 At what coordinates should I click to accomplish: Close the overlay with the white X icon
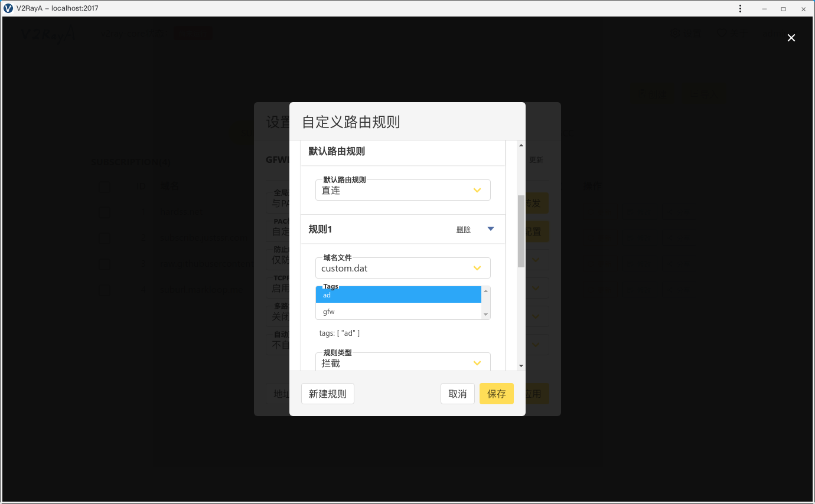point(791,38)
